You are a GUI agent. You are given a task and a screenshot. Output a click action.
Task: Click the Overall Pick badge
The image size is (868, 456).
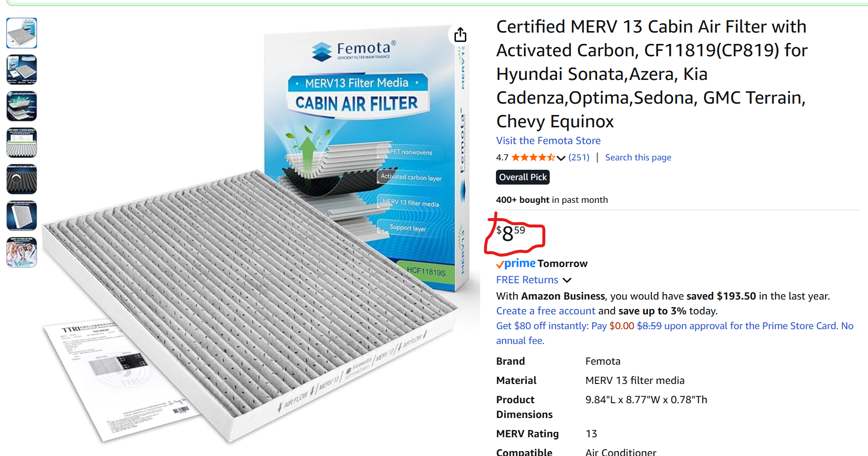pos(523,177)
